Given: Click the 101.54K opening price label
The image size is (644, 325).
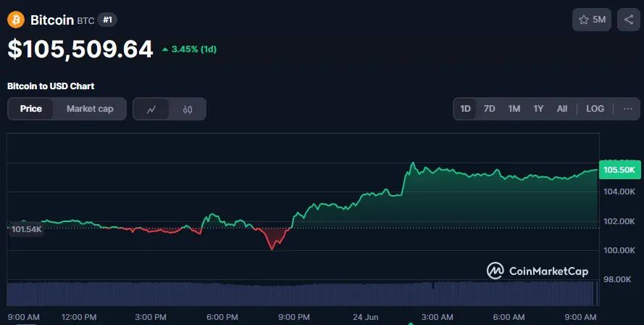Looking at the screenshot, I should tap(26, 229).
